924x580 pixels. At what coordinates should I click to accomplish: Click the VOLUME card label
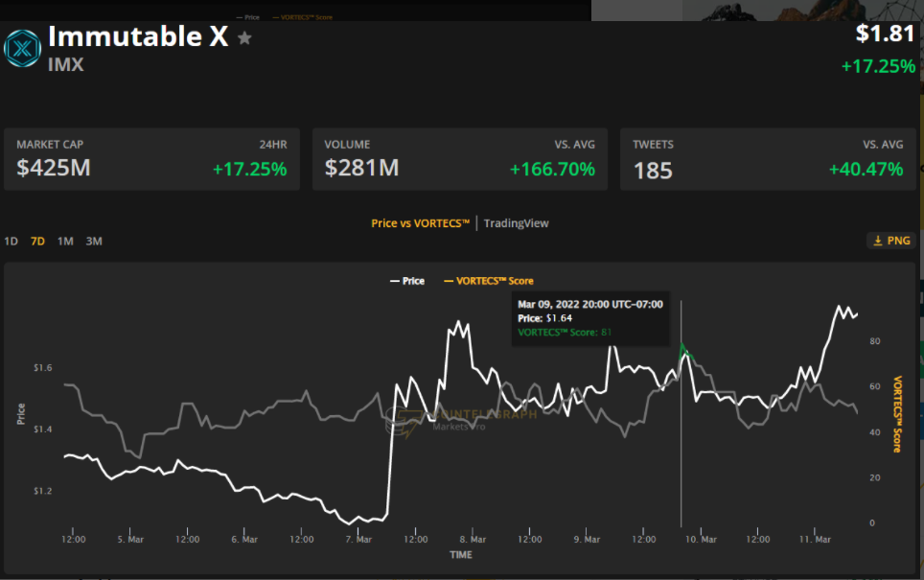coord(347,145)
